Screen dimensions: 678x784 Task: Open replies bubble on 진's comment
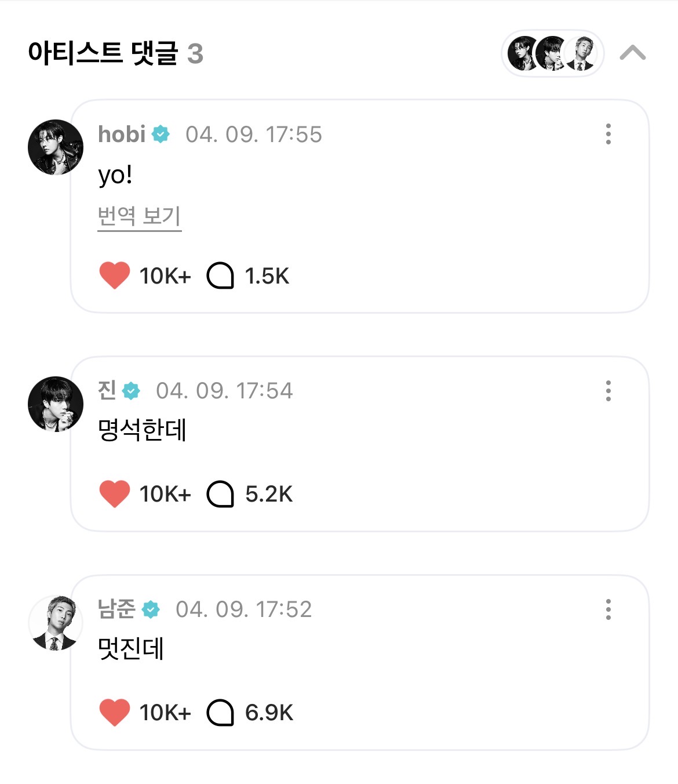tap(220, 494)
